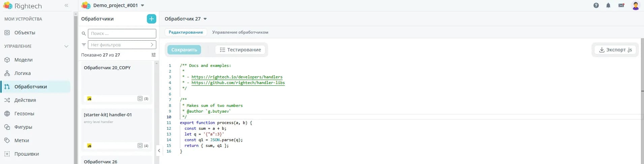Open the Обработчик 27 title dropdown
The image size is (644, 164).
pyautogui.click(x=205, y=19)
